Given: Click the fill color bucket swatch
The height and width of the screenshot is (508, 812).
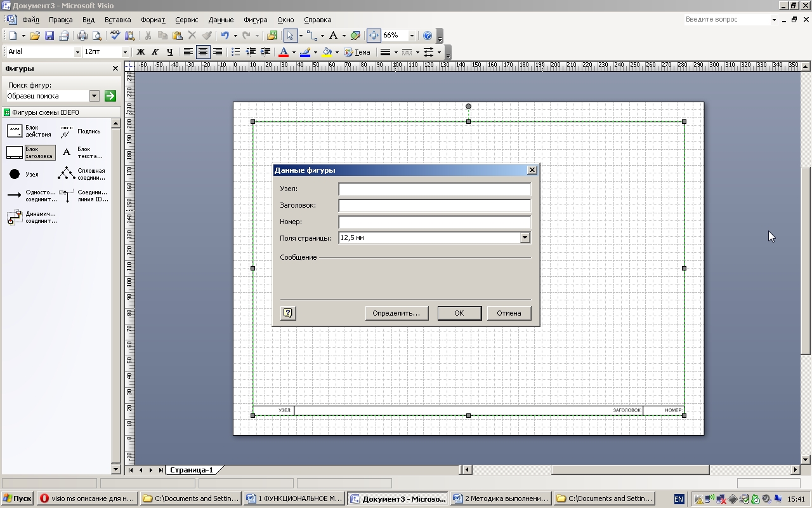Looking at the screenshot, I should tap(327, 52).
